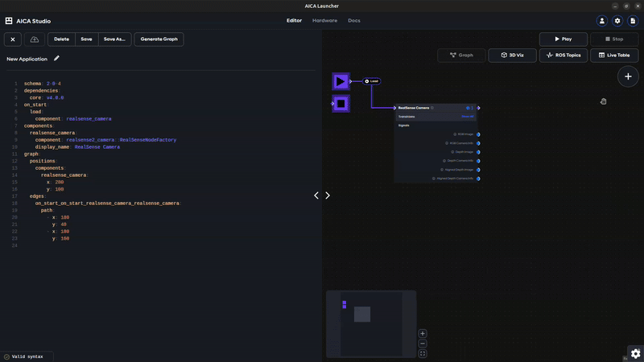Switch to Graph view
644x362 pixels.
[461, 55]
